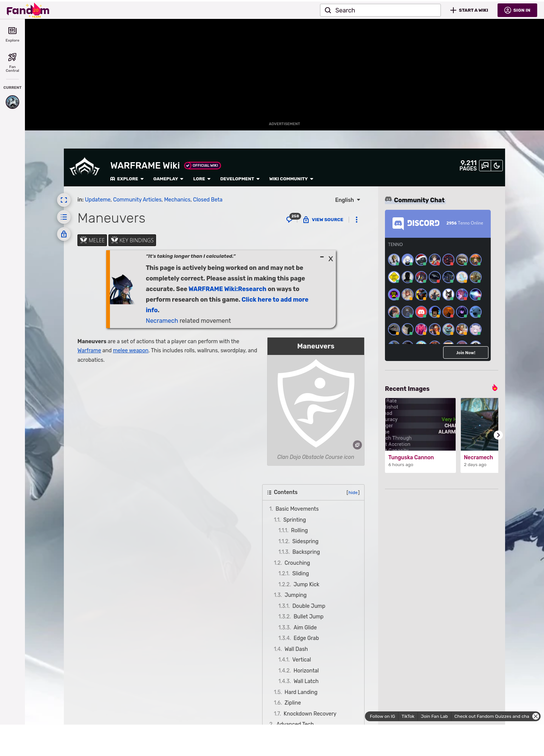Click the WARFRAME Wiki title
The width and height of the screenshot is (544, 756).
145,166
